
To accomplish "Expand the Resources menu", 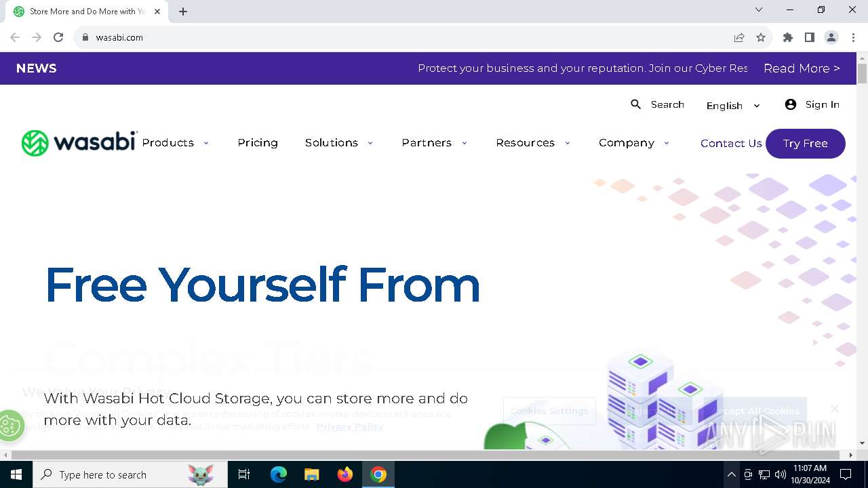I will [533, 143].
